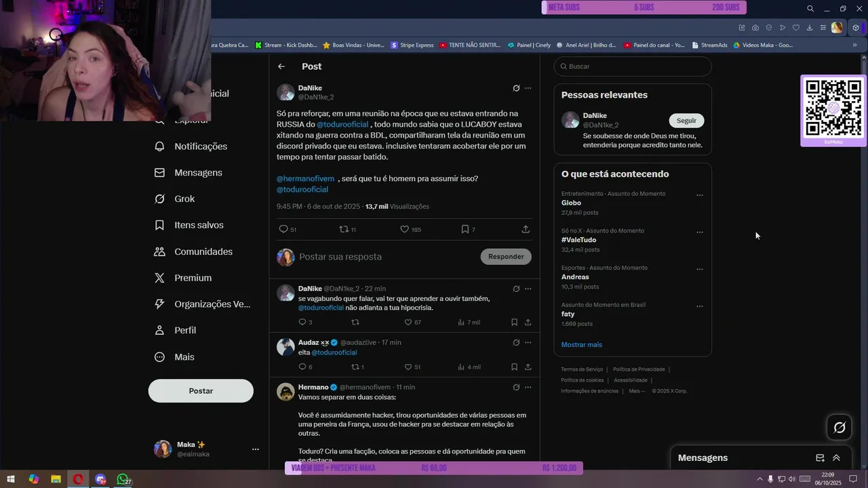Open account menu dots beside Maka
Image resolution: width=868 pixels, height=488 pixels.
point(256,449)
